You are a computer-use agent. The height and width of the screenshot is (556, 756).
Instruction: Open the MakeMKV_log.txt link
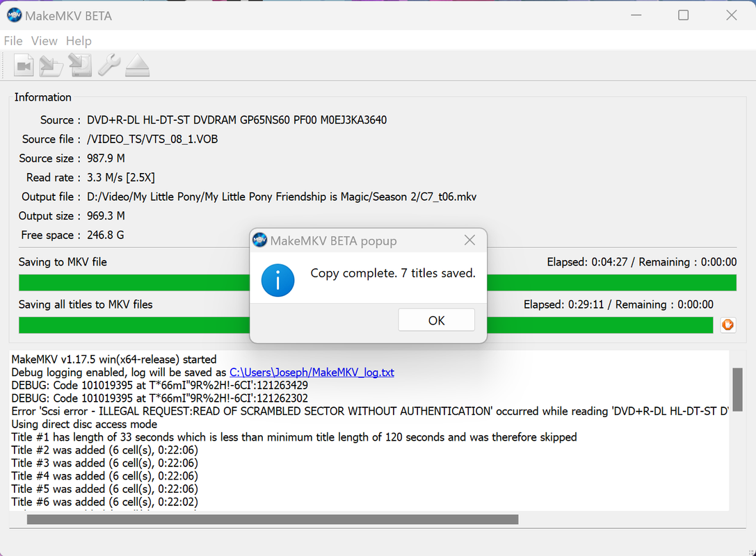312,373
